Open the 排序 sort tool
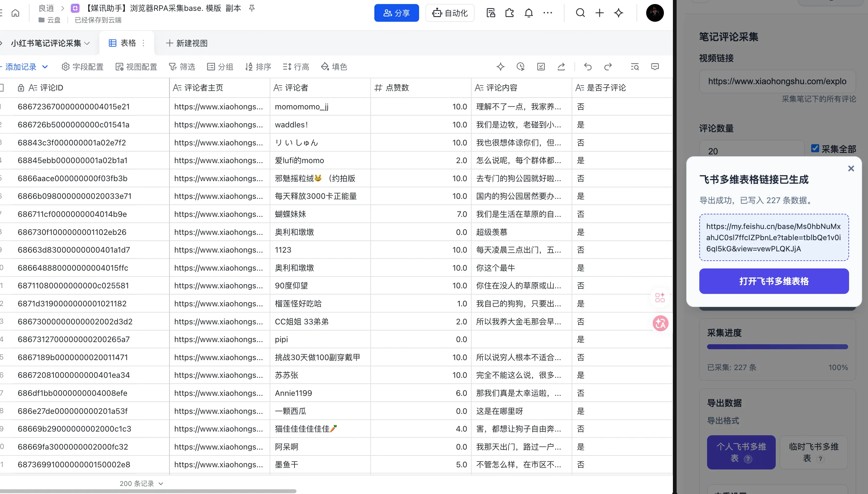This screenshot has height=494, width=868. [x=258, y=67]
